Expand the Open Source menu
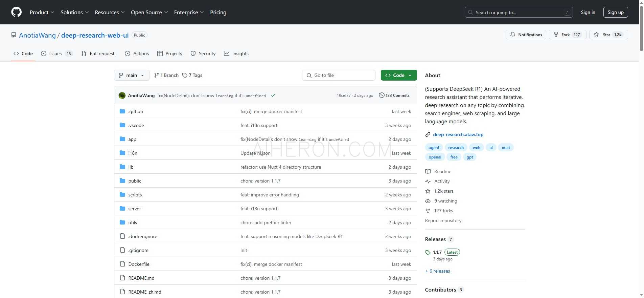 149,12
